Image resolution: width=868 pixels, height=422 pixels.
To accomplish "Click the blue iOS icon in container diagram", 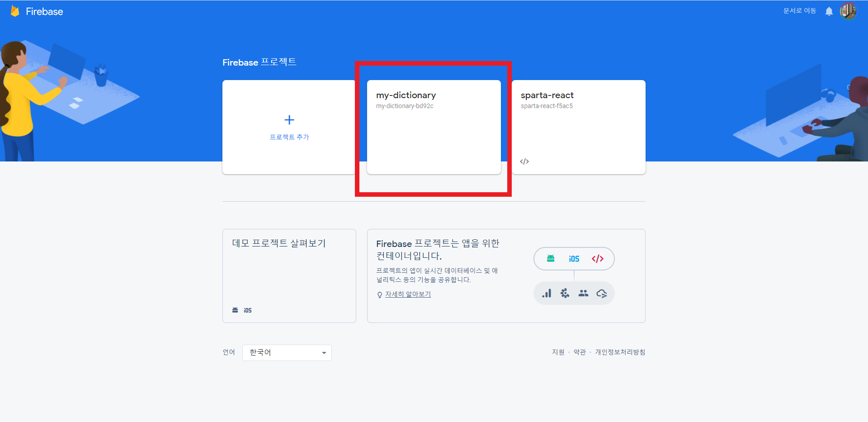I will 574,259.
